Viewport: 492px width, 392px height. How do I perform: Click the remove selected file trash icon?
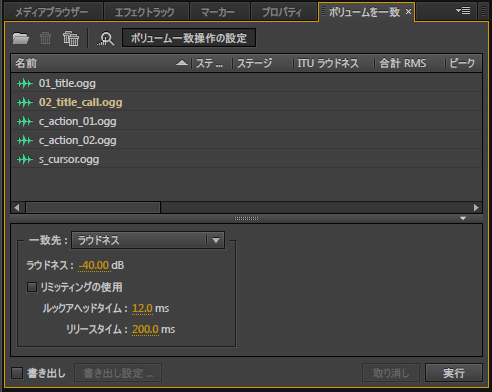[45, 38]
